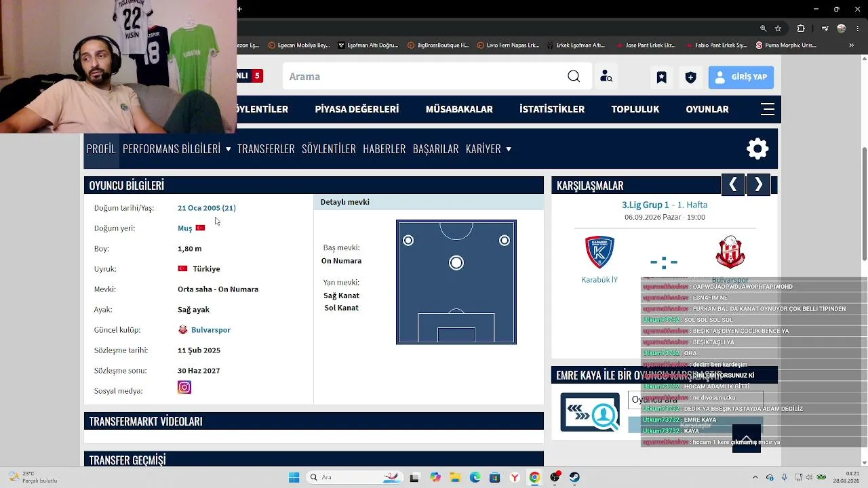Open Chrome media control icon
The height and width of the screenshot is (488, 868).
[x=825, y=28]
